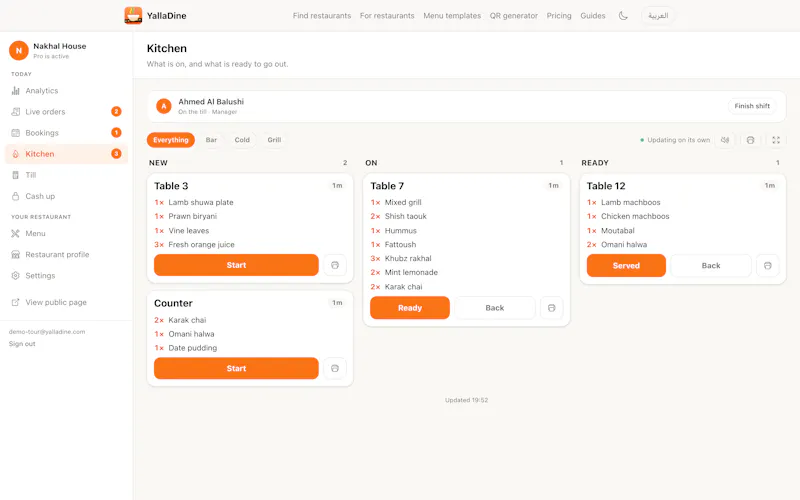Open Cash up lock icon
This screenshot has width=800, height=500.
pos(16,196)
